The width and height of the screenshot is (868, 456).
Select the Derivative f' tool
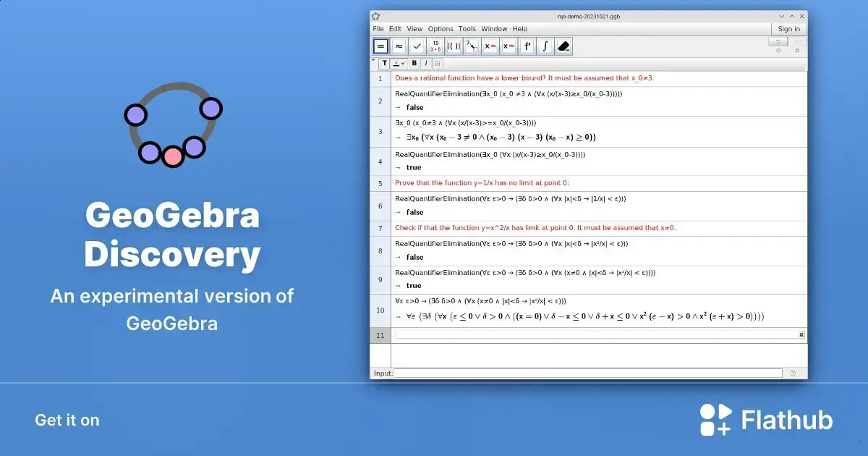[527, 46]
